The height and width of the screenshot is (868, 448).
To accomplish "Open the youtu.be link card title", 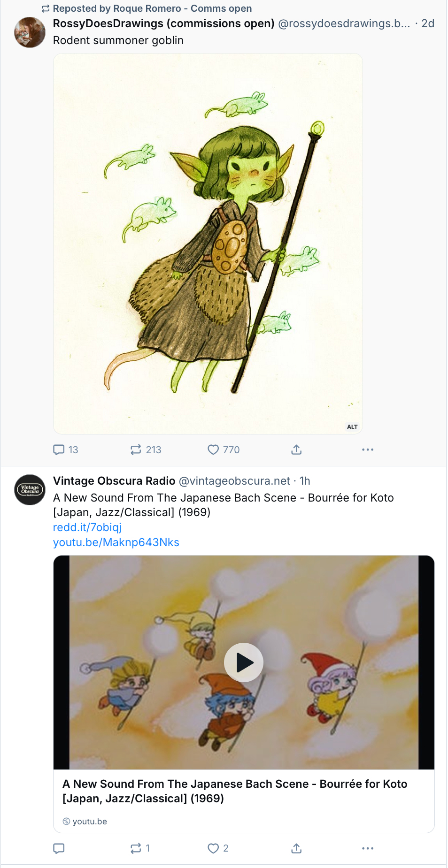I will 235,791.
